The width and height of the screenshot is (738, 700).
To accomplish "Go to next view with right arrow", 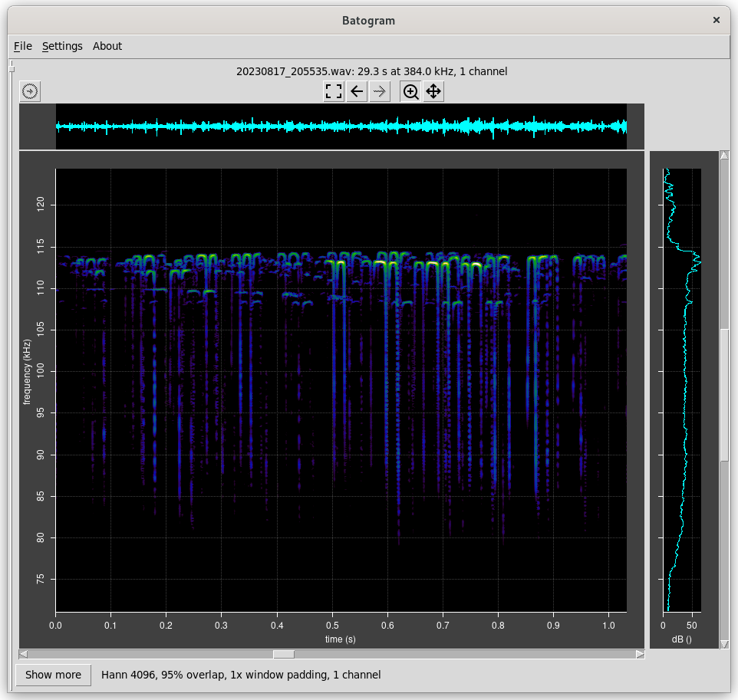I will click(x=379, y=92).
